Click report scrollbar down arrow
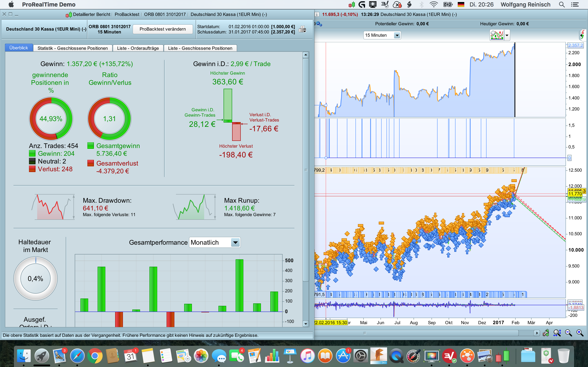The image size is (588, 367). 306,324
